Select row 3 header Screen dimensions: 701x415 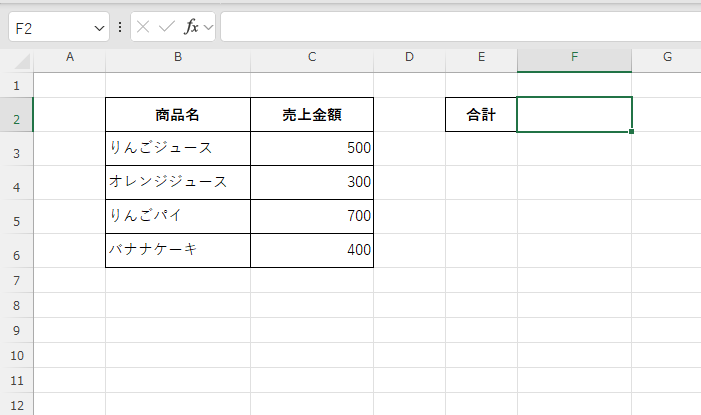click(17, 149)
